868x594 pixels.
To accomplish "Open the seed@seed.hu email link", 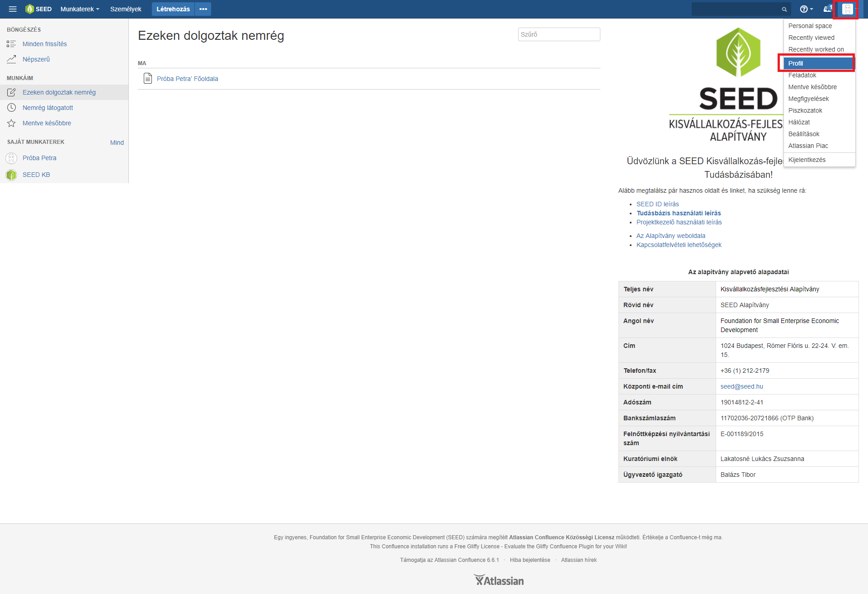I will pos(741,386).
